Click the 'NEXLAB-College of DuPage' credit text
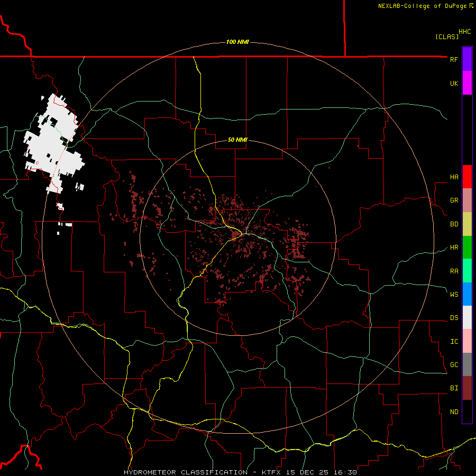The width and height of the screenshot is (476, 476). [x=422, y=6]
